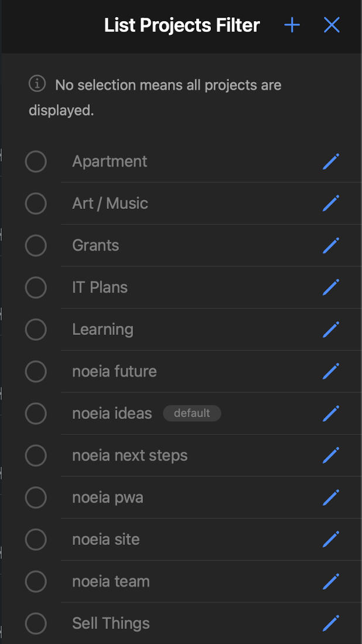Select the noeia next steps row
Viewport: 362px width, 644px height.
point(129,455)
